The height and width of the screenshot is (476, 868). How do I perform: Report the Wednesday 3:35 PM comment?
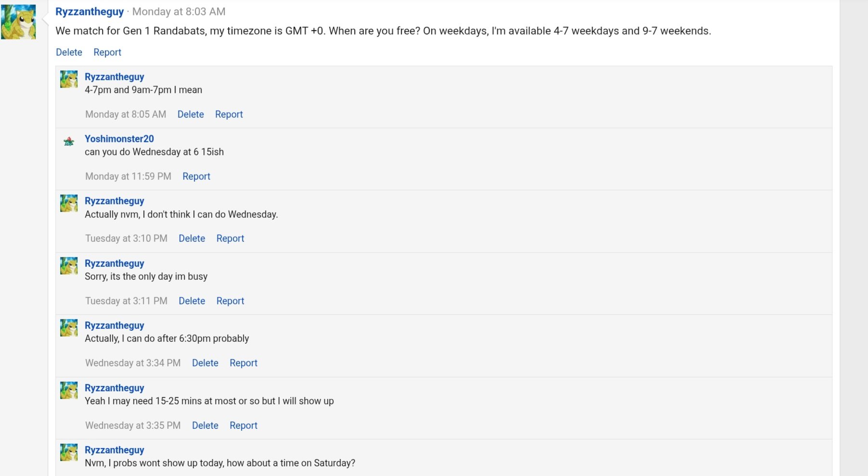(243, 426)
